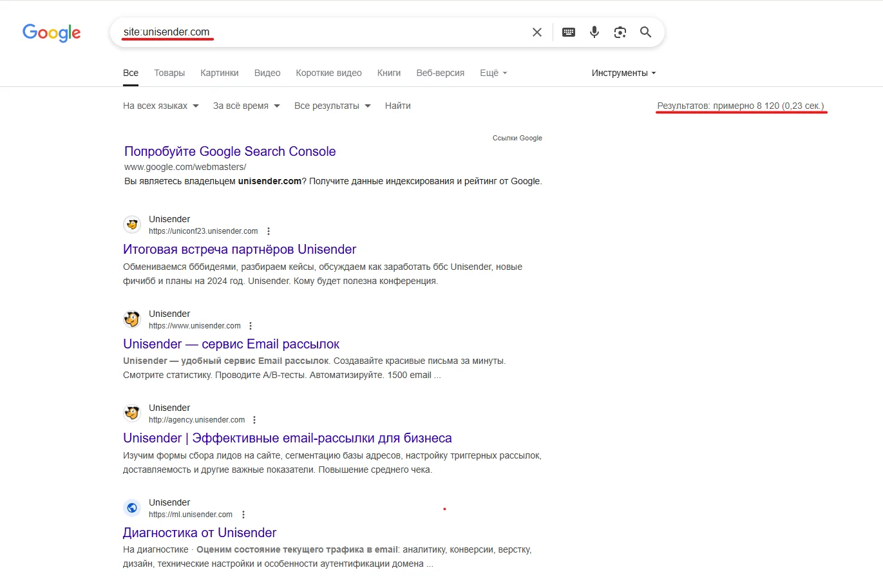This screenshot has height=588, width=883.
Task: Open 'Unisender — сервис Email рассылок' result
Action: click(x=231, y=344)
